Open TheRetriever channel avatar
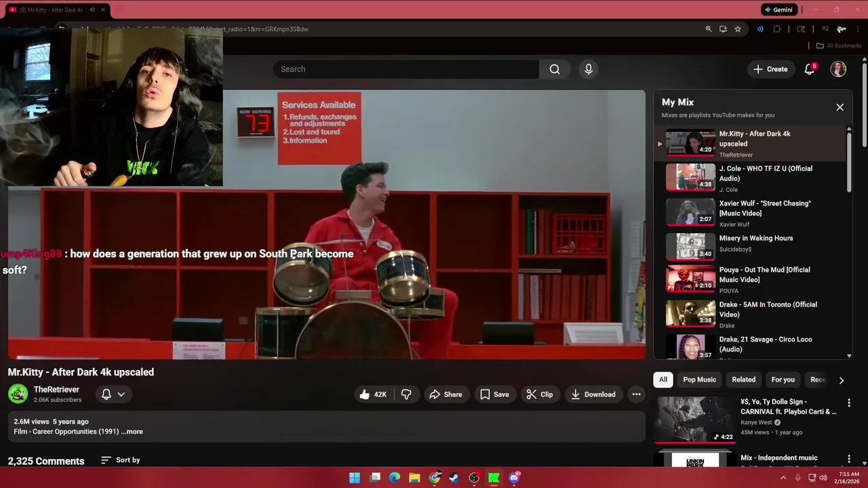This screenshot has height=488, width=868. point(18,394)
